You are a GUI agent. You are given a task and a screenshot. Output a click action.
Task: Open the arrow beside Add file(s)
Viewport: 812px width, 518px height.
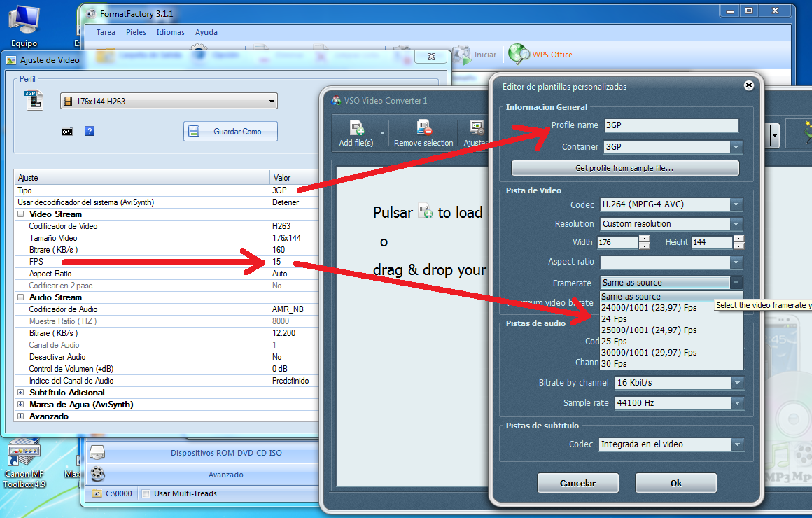pos(382,133)
